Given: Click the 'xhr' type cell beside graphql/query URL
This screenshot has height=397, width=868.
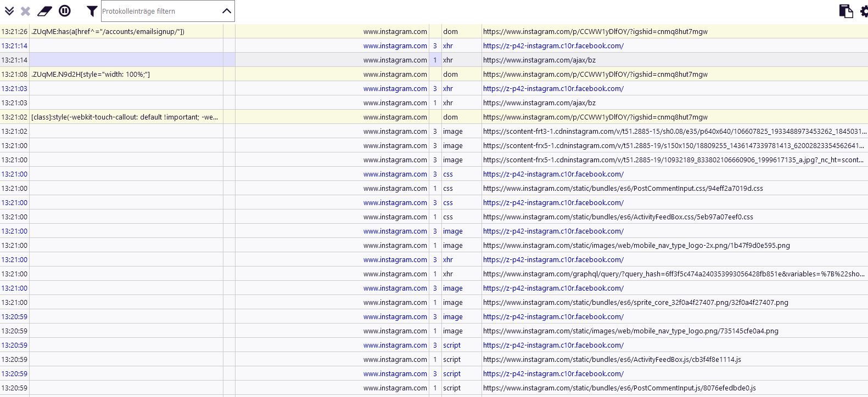Looking at the screenshot, I should (461, 274).
